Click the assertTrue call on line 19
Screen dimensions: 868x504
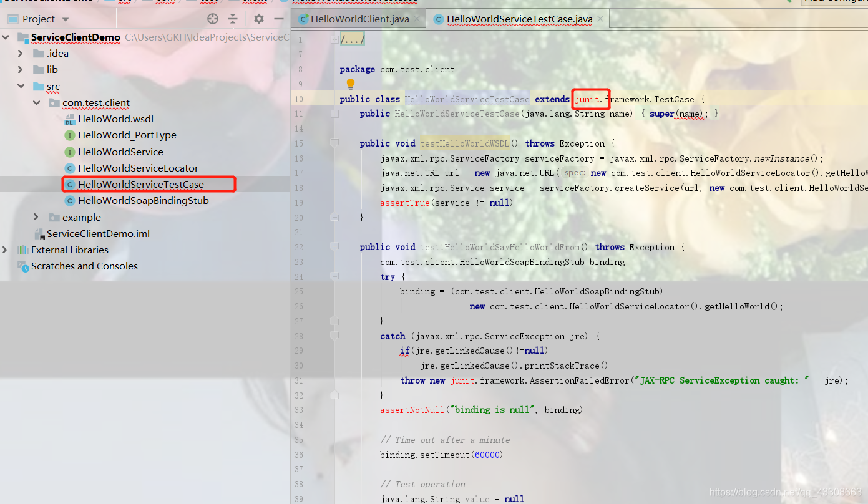pyautogui.click(x=405, y=203)
